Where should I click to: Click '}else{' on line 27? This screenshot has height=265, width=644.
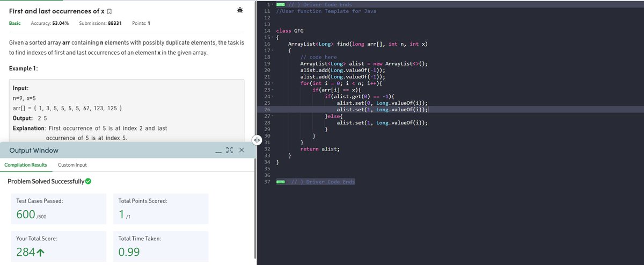pyautogui.click(x=334, y=116)
